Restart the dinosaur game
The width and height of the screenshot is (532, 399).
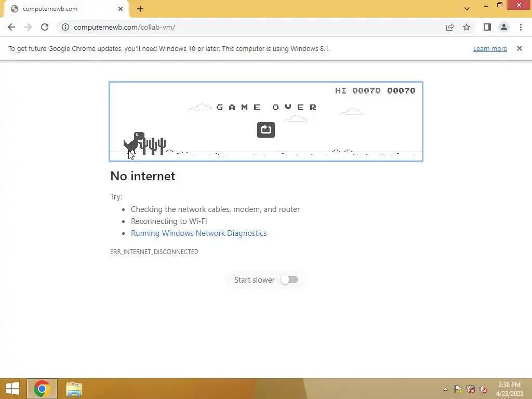point(266,129)
